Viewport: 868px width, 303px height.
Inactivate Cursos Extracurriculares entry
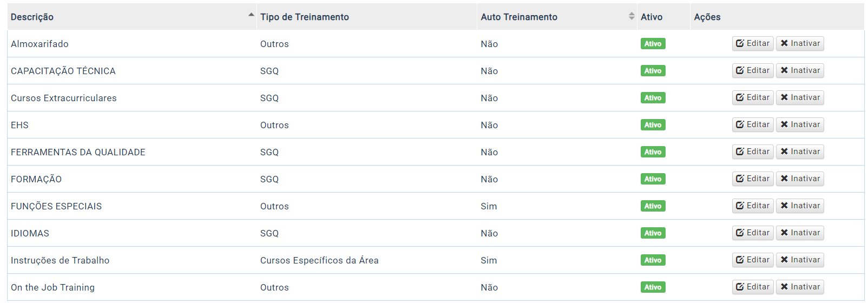click(800, 97)
